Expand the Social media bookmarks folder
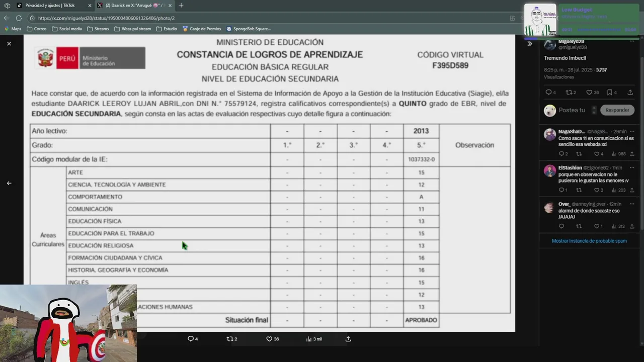Screen dimensions: 644x362 point(66,29)
